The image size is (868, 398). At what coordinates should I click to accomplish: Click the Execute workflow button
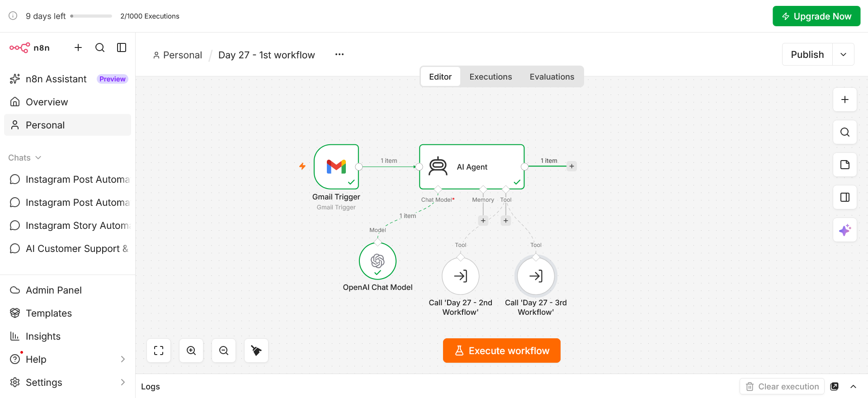pos(502,351)
